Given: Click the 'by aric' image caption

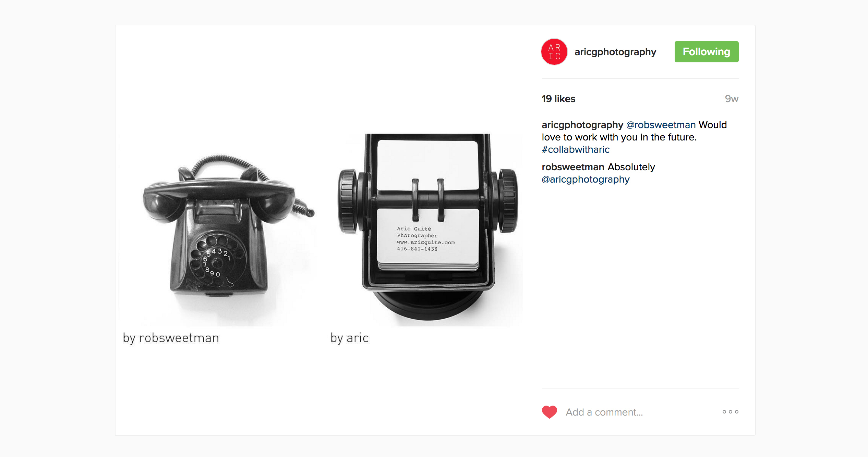Looking at the screenshot, I should click(x=349, y=338).
